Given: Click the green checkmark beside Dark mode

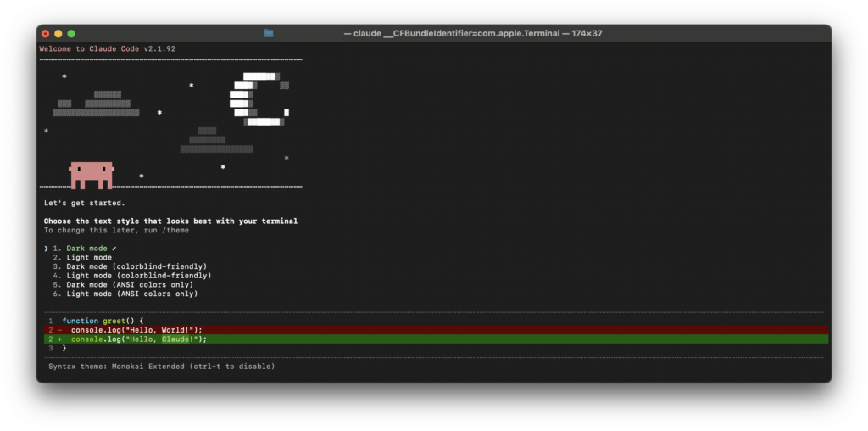Looking at the screenshot, I should (x=114, y=248).
